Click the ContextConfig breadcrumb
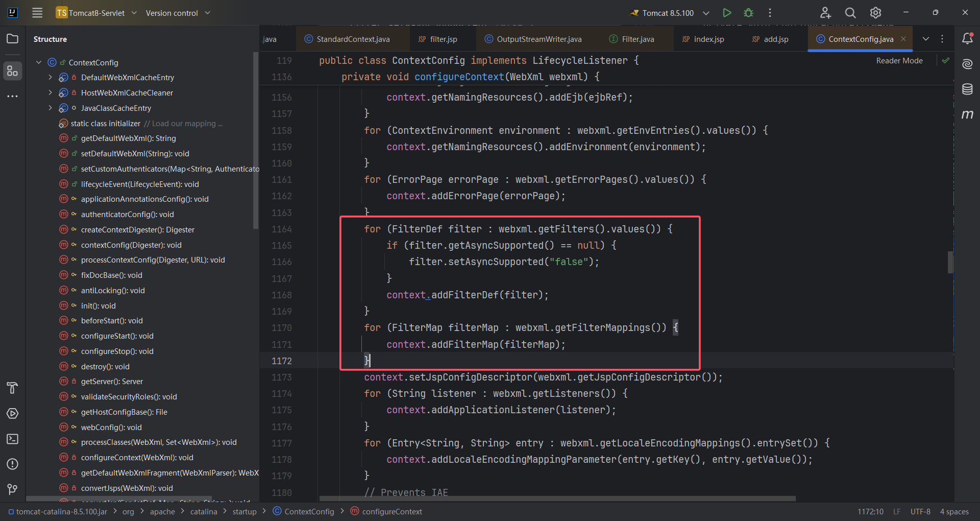This screenshot has height=521, width=980. pos(304,511)
